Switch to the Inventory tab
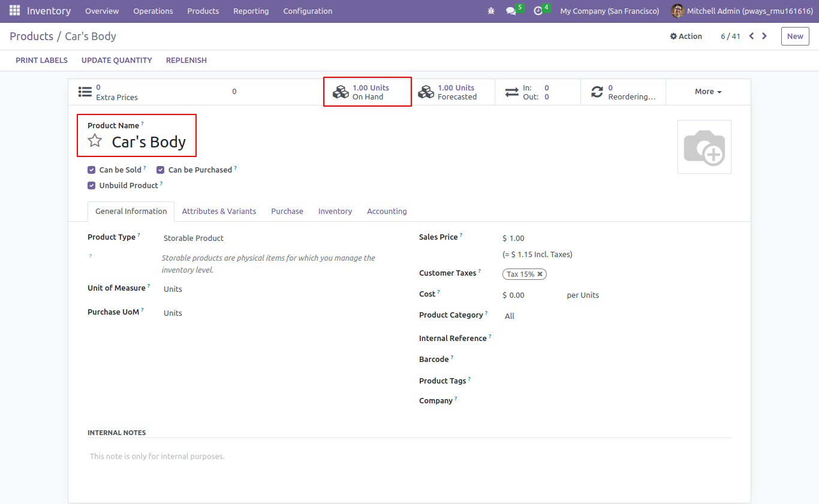 coord(335,211)
